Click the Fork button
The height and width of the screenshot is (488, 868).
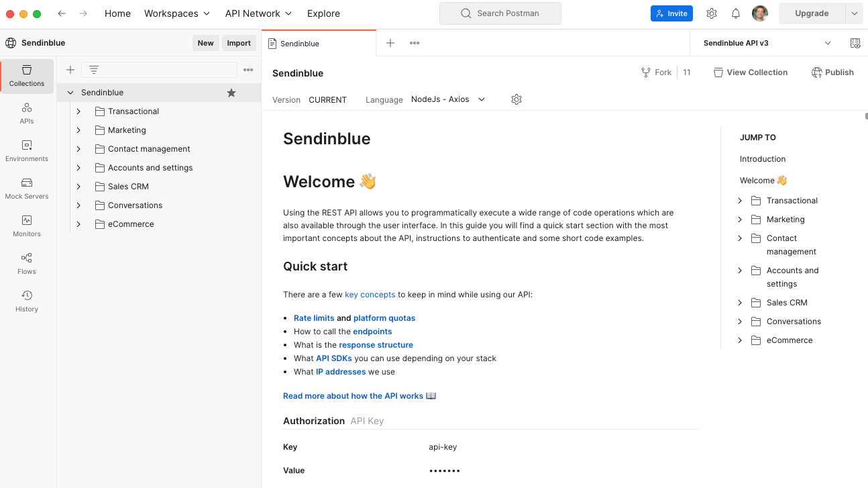656,72
